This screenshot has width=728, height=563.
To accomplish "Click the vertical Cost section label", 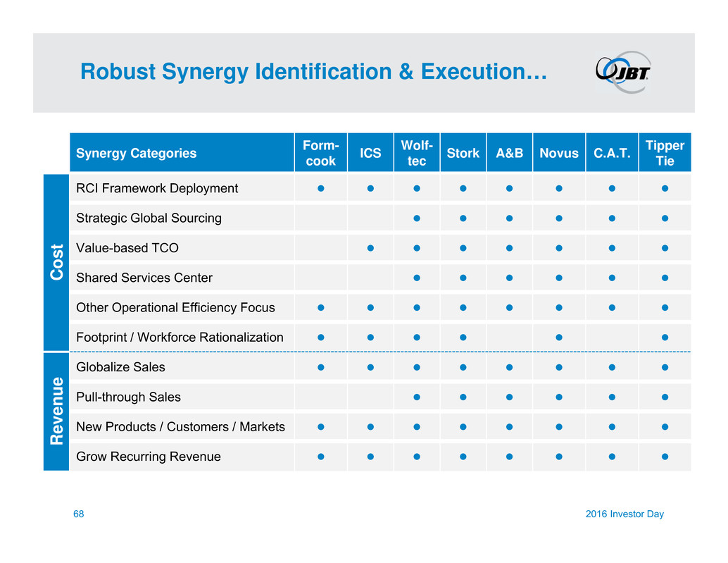I will (x=56, y=262).
